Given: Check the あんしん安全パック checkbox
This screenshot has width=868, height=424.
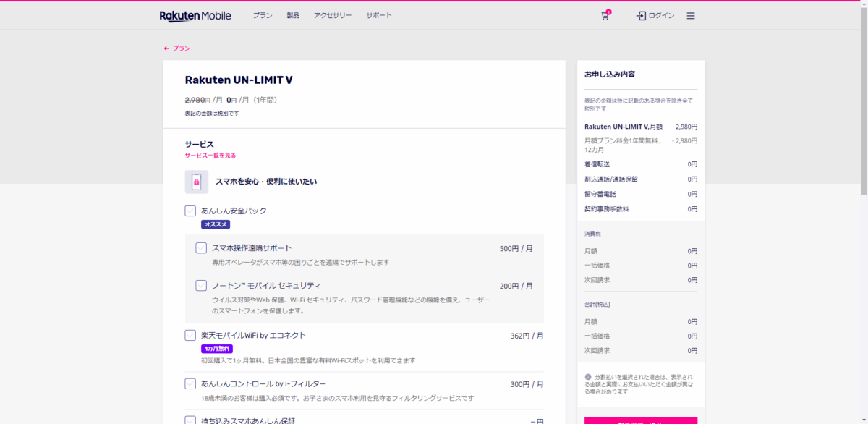Looking at the screenshot, I should pos(190,211).
